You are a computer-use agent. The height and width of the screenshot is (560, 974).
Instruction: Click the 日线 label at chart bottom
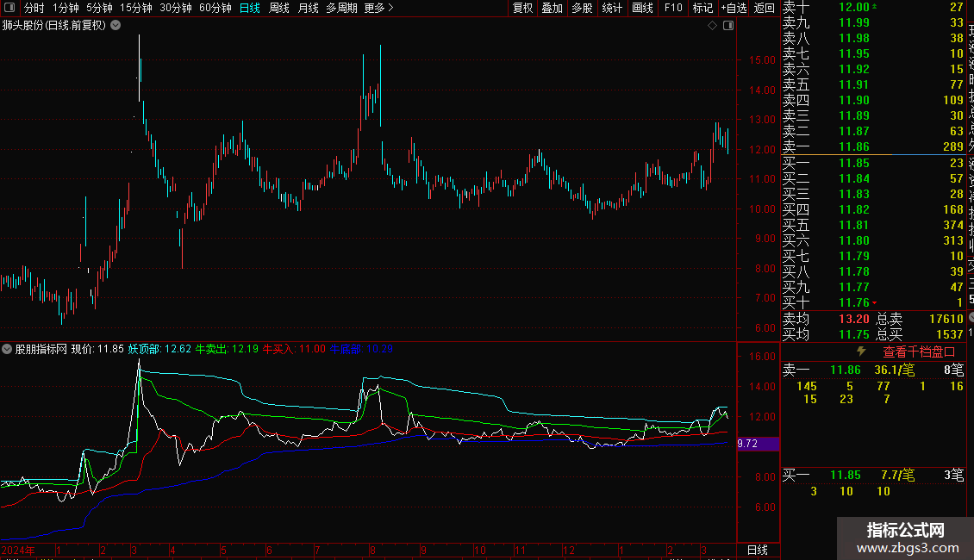coord(757,550)
